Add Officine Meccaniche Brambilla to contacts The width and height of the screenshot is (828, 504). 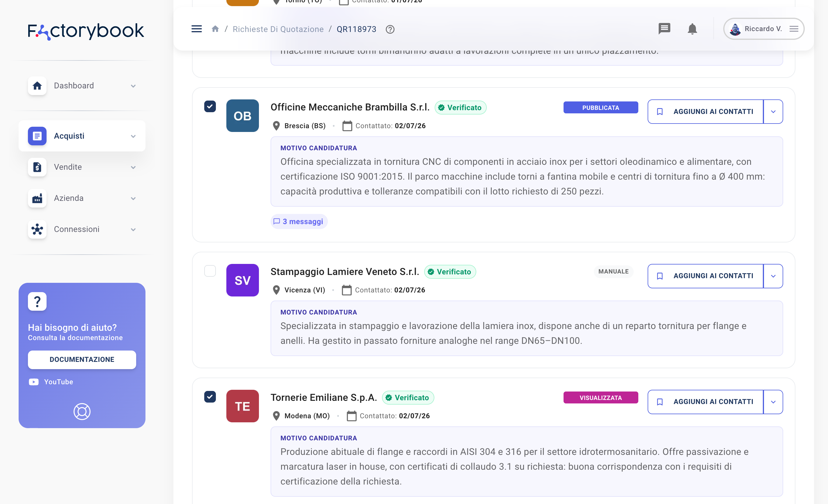point(705,112)
